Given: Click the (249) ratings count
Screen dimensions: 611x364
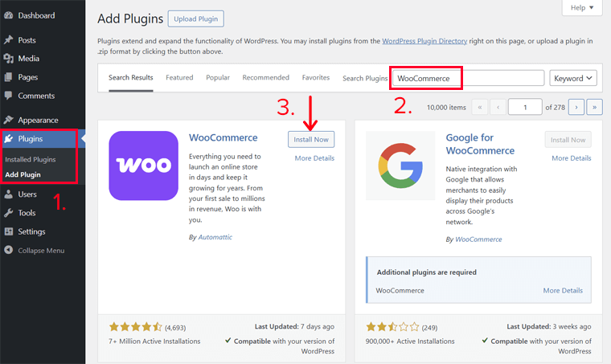Looking at the screenshot, I should click(429, 328).
